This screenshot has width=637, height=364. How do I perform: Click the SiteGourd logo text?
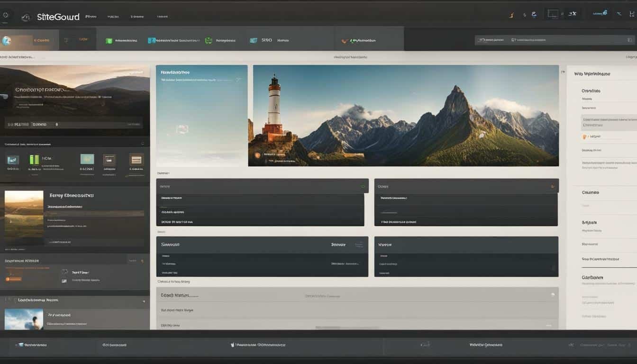tap(58, 17)
